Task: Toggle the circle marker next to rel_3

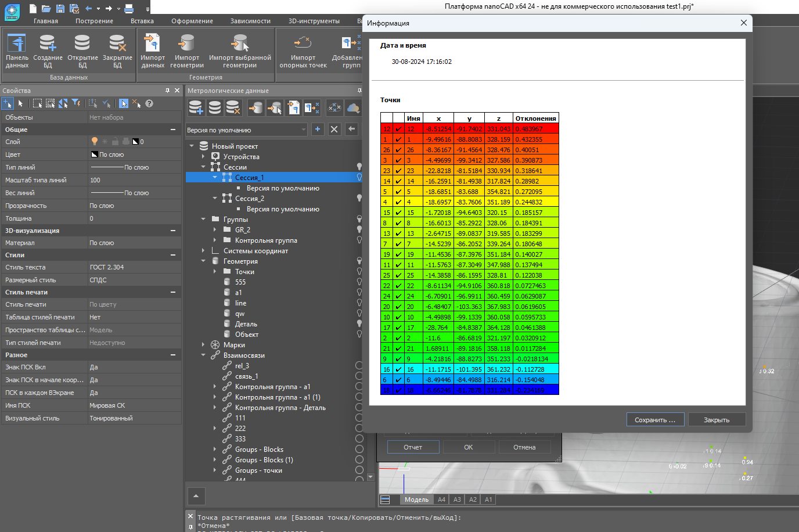Action: click(359, 366)
